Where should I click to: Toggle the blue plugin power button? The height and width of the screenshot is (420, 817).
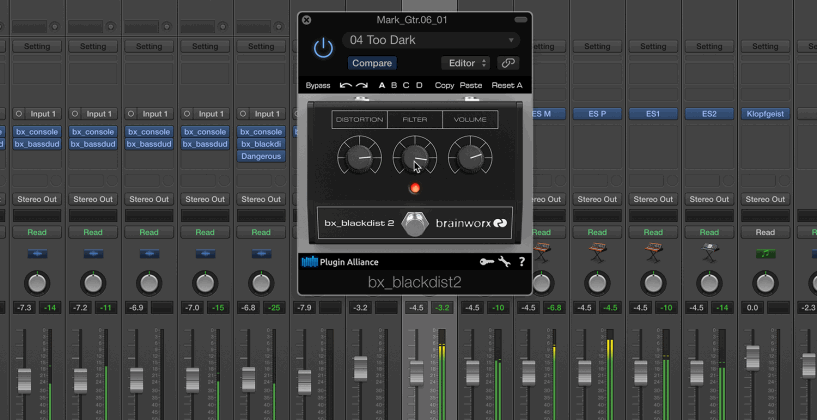(x=324, y=48)
